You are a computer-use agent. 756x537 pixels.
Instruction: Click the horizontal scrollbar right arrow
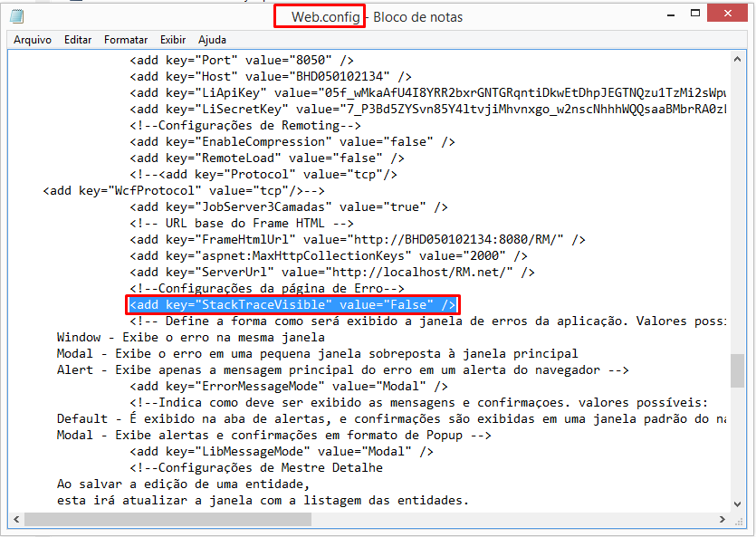[722, 519]
